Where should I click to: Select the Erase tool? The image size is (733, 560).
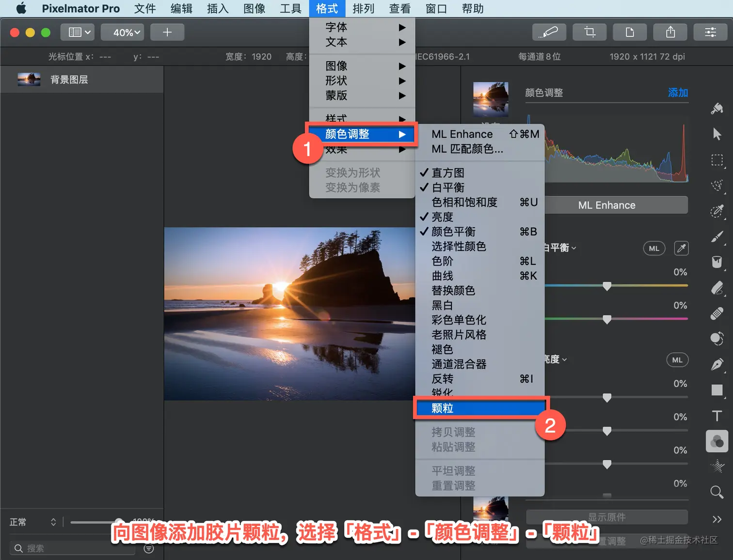coord(717,288)
